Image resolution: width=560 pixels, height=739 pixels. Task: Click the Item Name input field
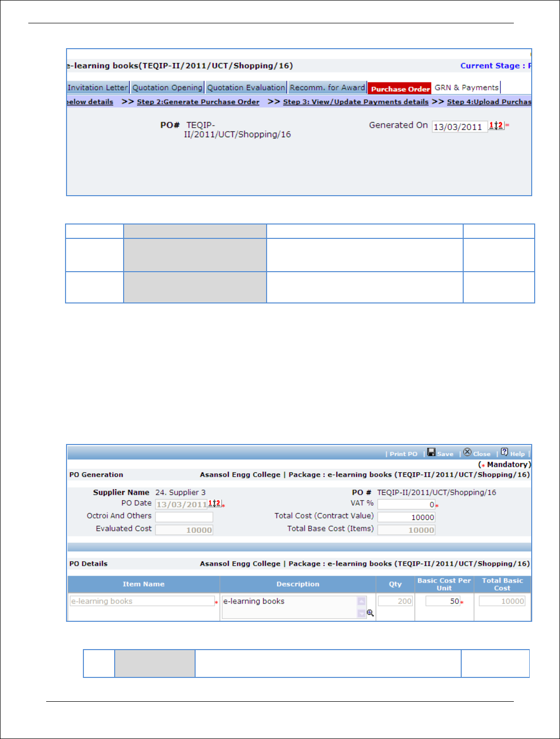coord(142,601)
